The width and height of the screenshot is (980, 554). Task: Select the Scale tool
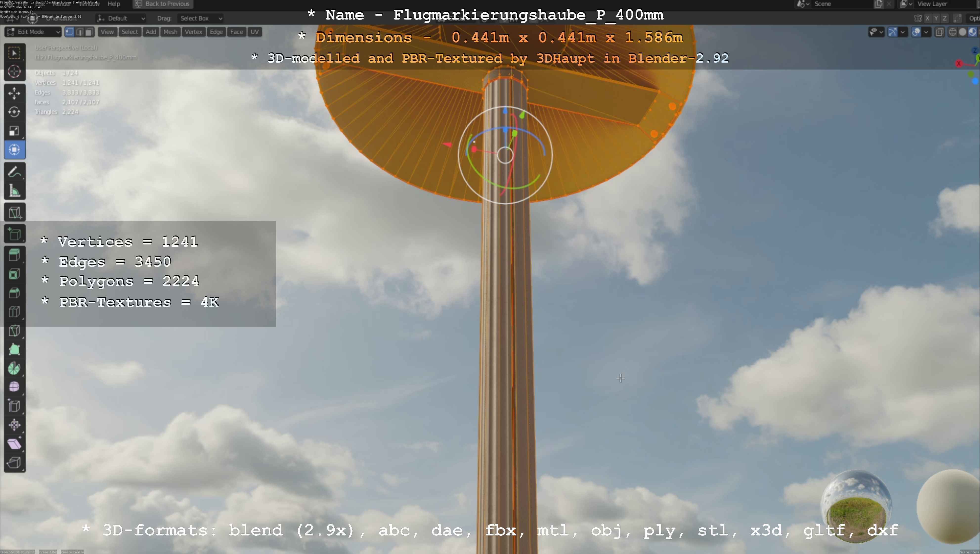(x=14, y=131)
